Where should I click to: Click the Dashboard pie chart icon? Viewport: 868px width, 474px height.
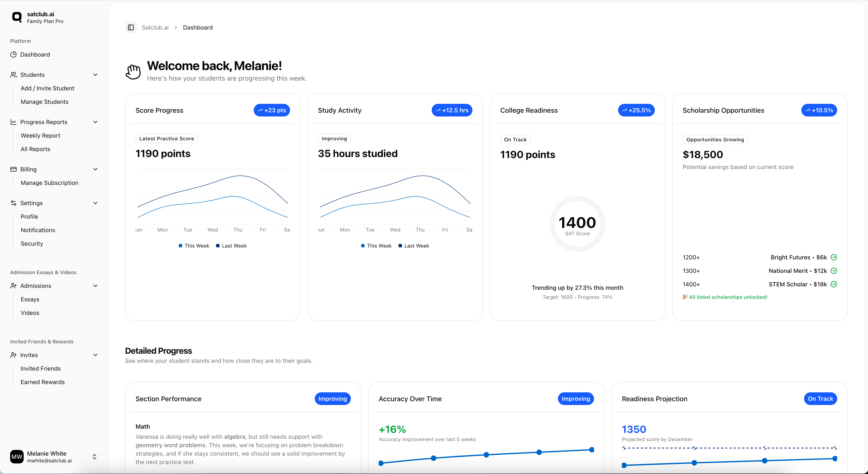pos(14,54)
